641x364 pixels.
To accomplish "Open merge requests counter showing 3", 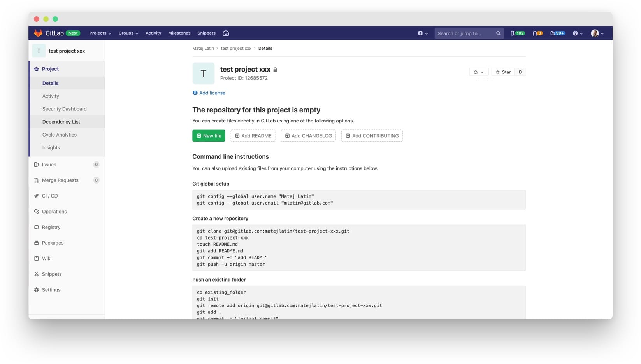I will 537,33.
